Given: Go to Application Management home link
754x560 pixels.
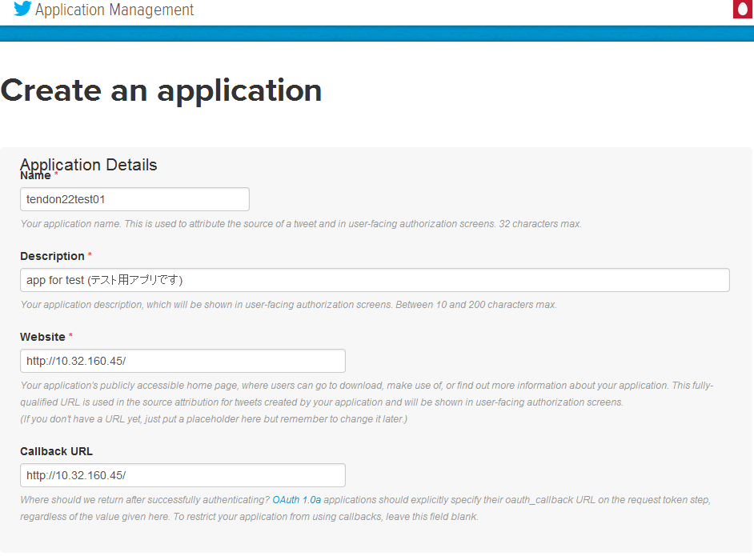Looking at the screenshot, I should (x=114, y=10).
